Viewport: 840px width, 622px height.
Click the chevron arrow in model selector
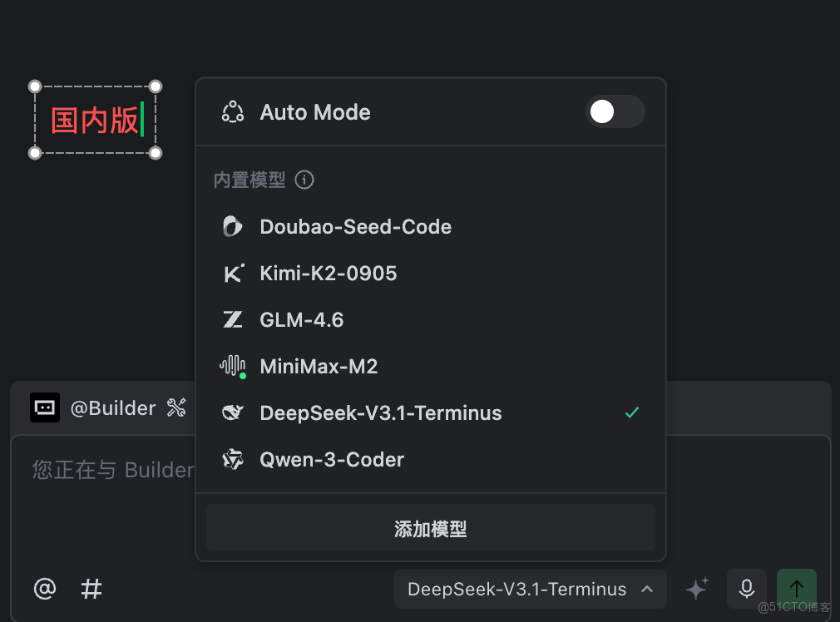point(647,590)
